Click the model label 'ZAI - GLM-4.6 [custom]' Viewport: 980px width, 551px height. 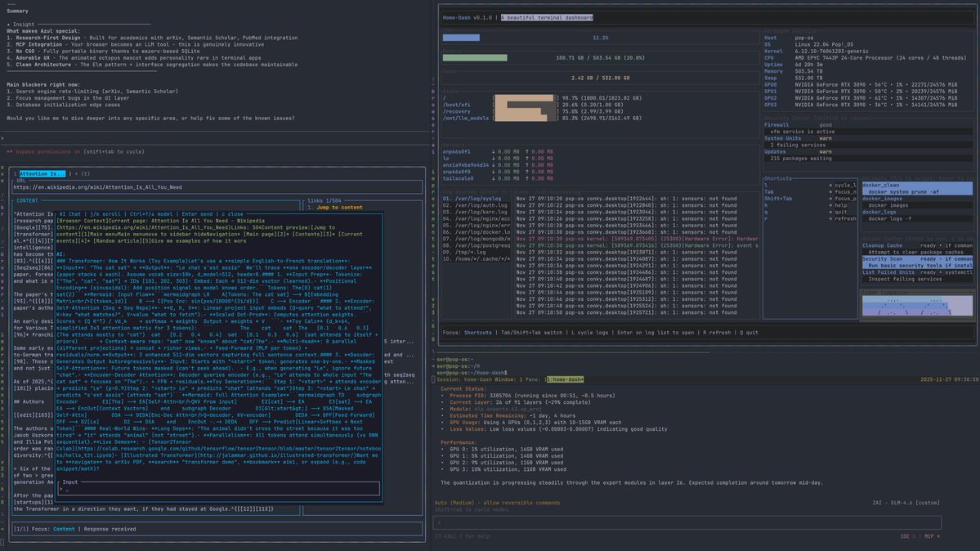click(x=906, y=503)
